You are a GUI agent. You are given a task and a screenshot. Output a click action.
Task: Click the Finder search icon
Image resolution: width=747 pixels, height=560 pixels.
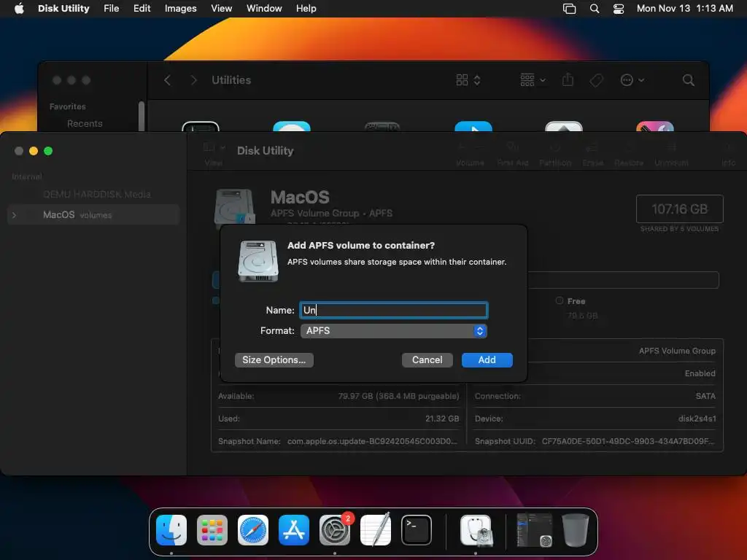click(688, 80)
